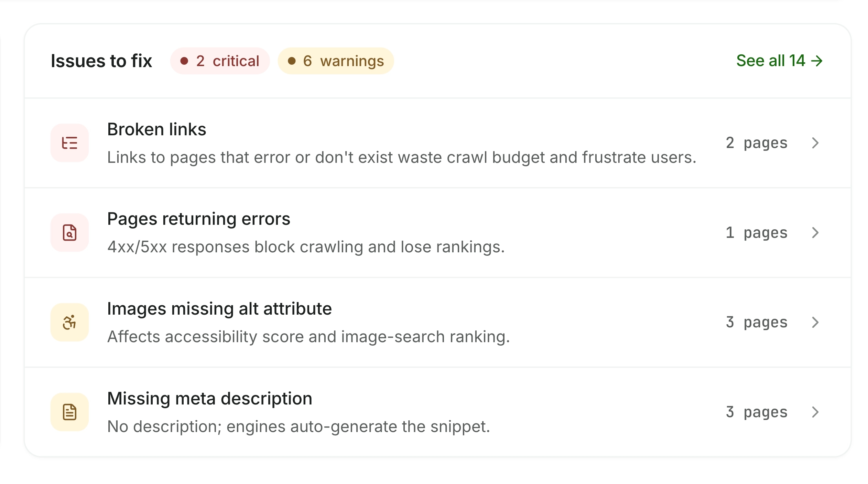The height and width of the screenshot is (484, 868).
Task: Click 3 pages count for Missing meta description
Action: click(x=757, y=412)
